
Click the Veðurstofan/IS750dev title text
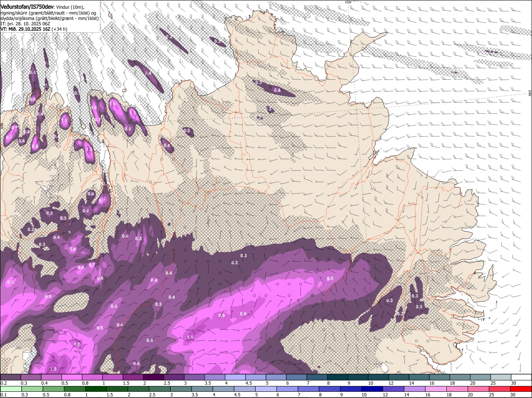tap(27, 7)
